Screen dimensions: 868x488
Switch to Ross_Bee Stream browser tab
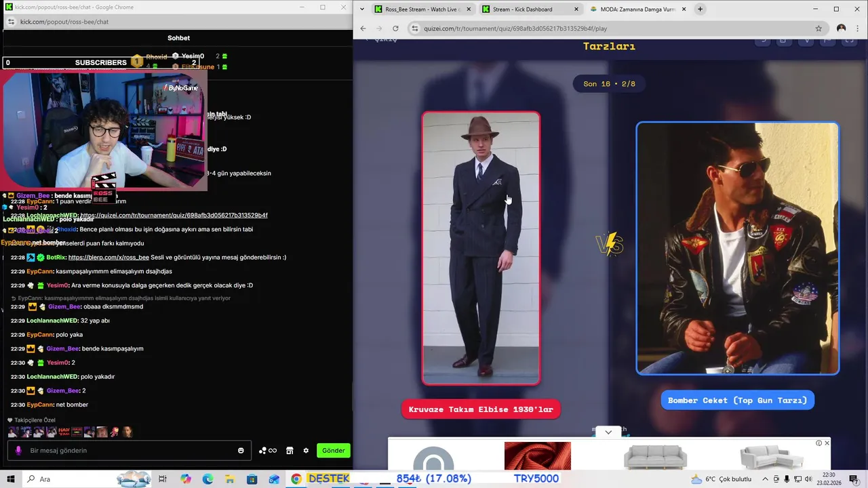click(x=421, y=9)
